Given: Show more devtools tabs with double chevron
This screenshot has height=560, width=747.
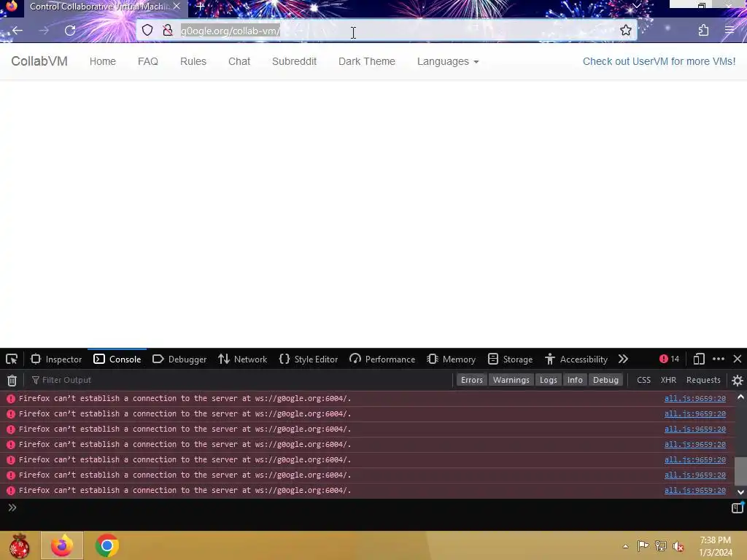Looking at the screenshot, I should point(623,359).
